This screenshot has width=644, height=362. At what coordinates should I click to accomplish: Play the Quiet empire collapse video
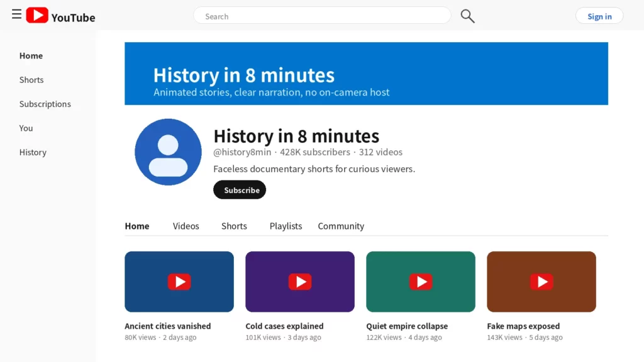pyautogui.click(x=421, y=282)
